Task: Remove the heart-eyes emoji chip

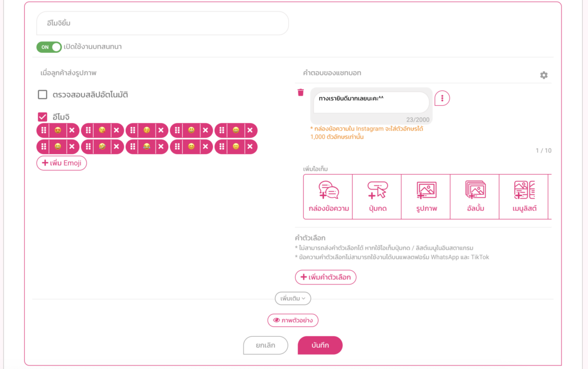Action: pyautogui.click(x=72, y=130)
